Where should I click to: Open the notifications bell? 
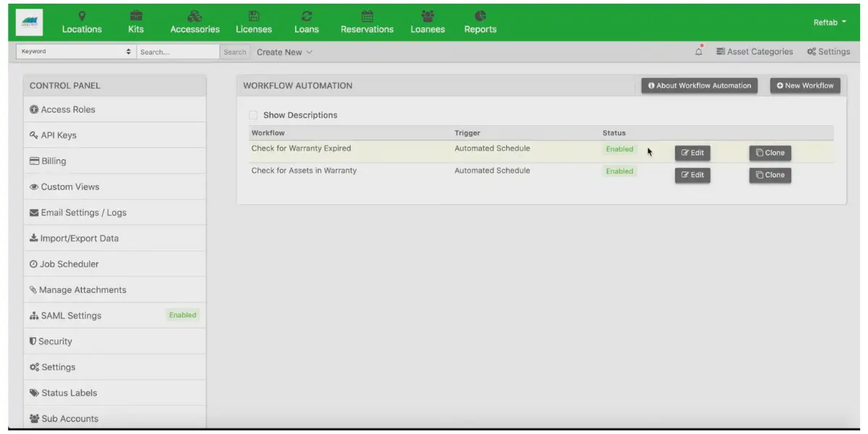699,51
